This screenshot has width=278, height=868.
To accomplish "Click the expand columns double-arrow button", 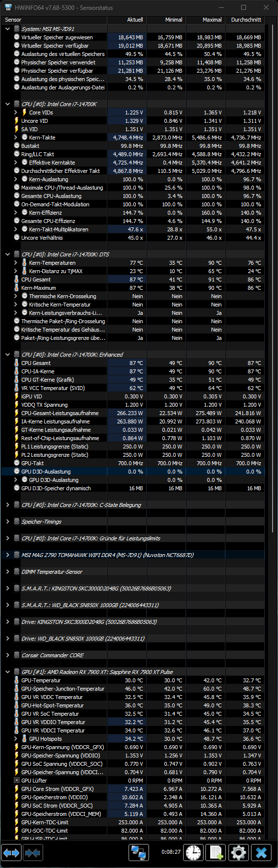I will (x=11, y=853).
